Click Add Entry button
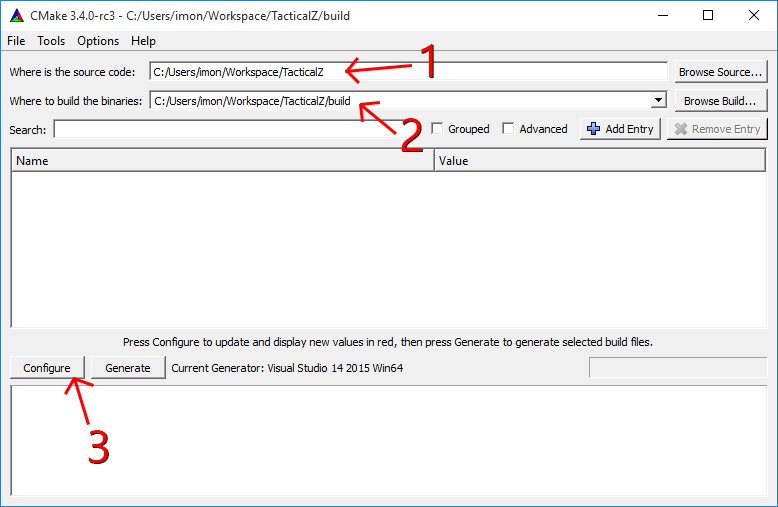The height and width of the screenshot is (507, 778). click(x=620, y=129)
